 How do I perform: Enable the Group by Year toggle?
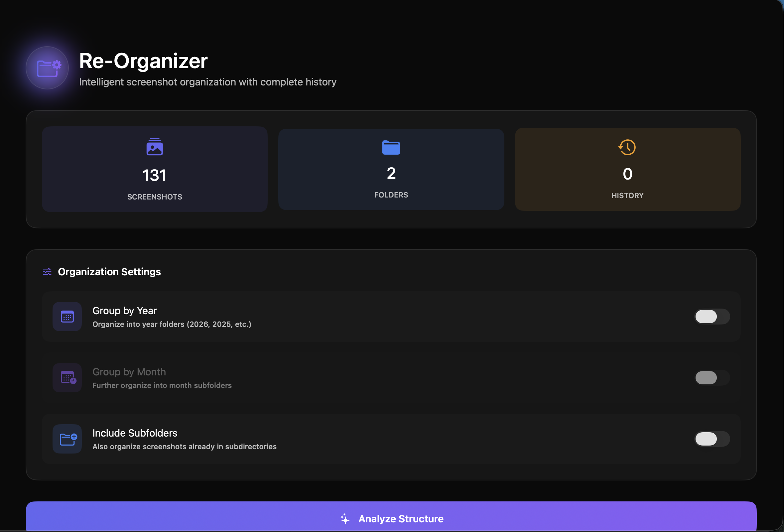click(712, 317)
